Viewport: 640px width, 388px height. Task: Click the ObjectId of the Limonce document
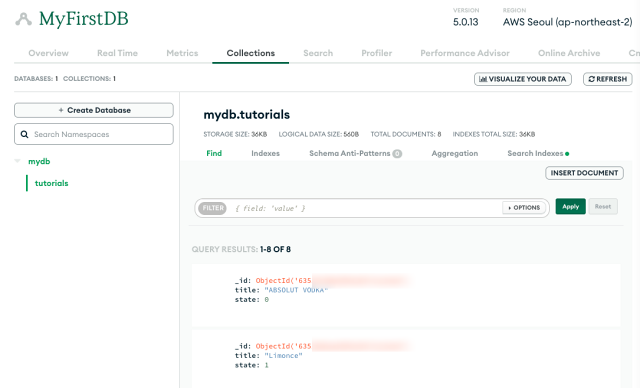[x=333, y=346]
